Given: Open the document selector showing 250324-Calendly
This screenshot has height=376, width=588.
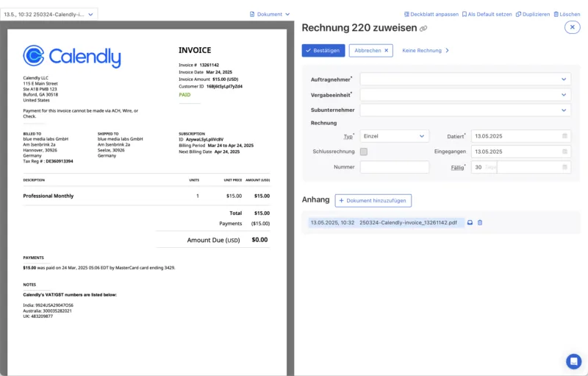Looking at the screenshot, I should tap(49, 14).
